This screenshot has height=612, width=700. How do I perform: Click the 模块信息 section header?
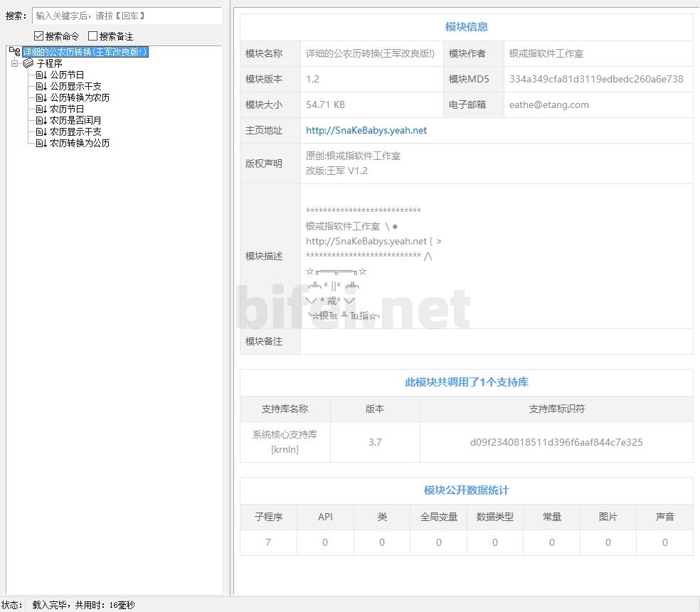tap(466, 27)
